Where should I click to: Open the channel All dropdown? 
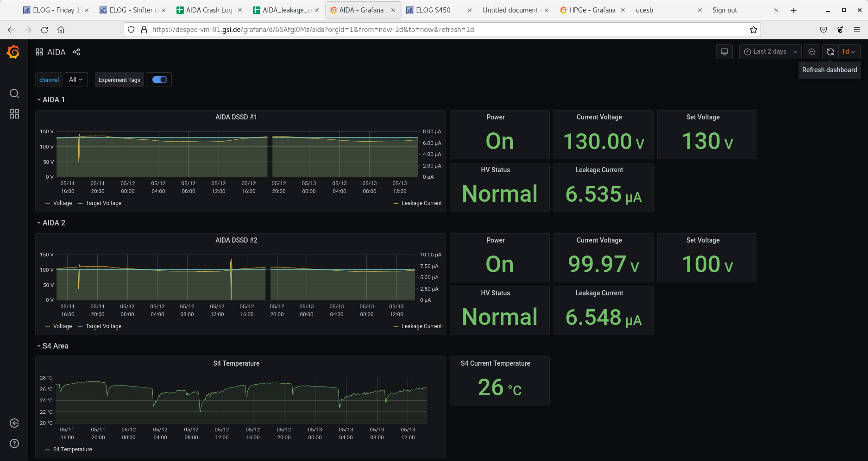point(76,80)
